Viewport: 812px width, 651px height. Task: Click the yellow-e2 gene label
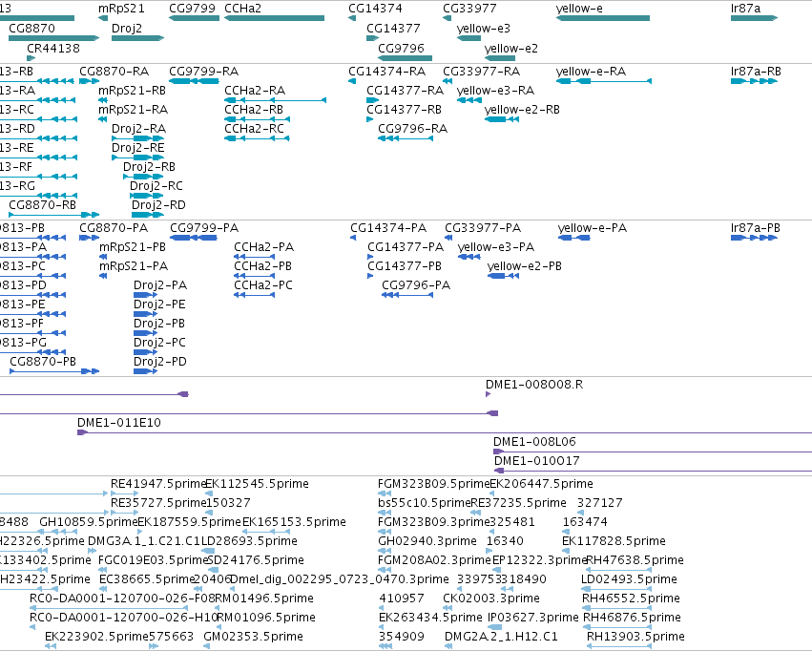[x=511, y=48]
